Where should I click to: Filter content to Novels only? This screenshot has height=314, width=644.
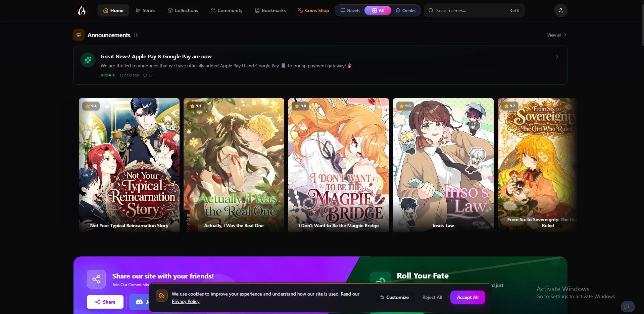[350, 10]
